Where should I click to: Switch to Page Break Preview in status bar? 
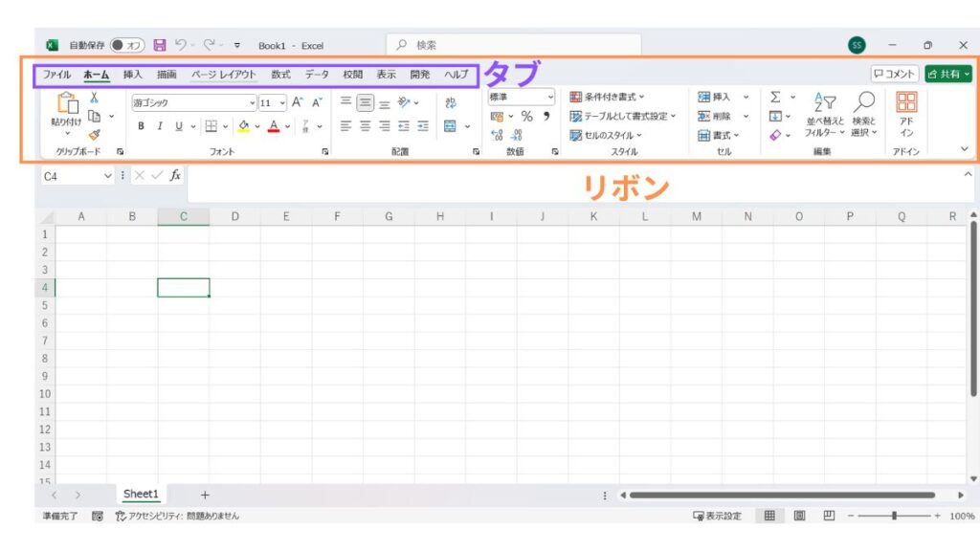(x=829, y=516)
